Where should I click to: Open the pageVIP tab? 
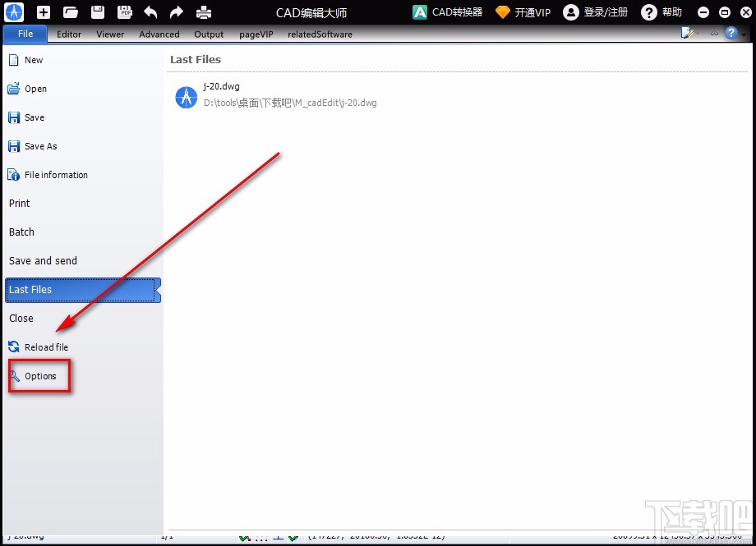256,34
